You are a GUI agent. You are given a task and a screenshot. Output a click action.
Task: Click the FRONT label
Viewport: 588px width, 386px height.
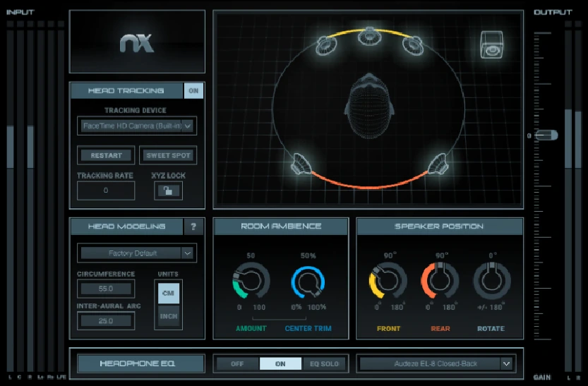[x=388, y=329]
